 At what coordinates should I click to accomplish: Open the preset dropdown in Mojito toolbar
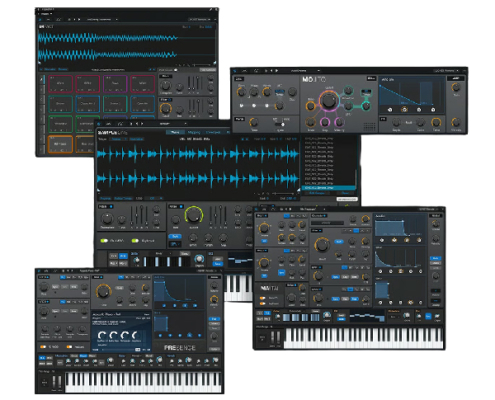pos(305,71)
